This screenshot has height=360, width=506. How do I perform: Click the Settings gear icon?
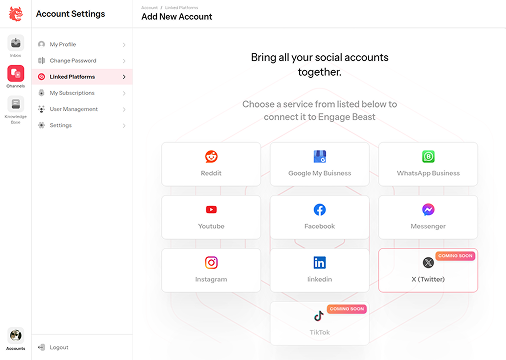[41, 125]
